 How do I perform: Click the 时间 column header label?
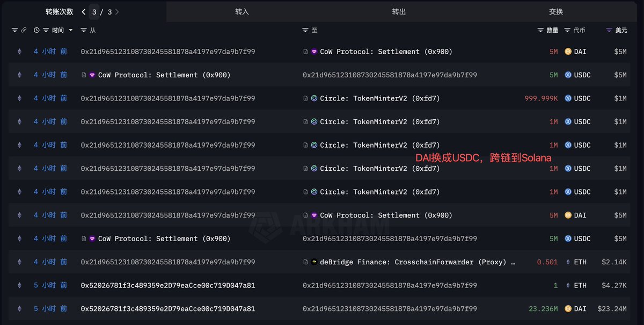click(58, 31)
